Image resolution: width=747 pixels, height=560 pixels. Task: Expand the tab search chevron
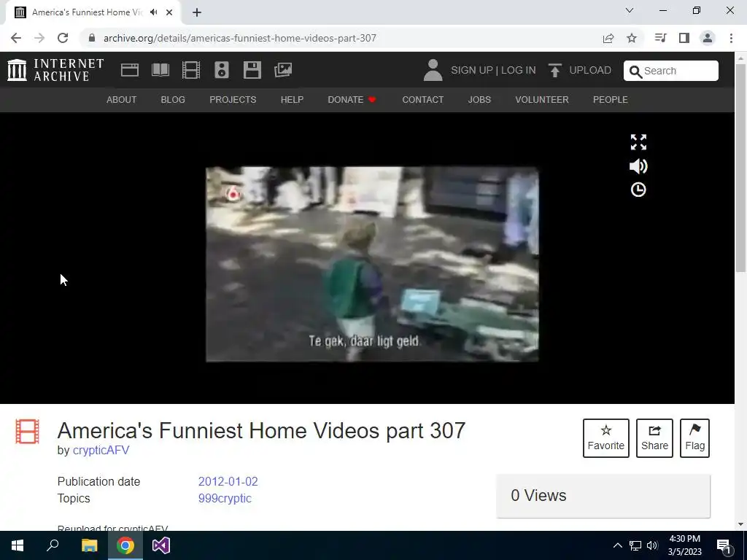coord(630,10)
